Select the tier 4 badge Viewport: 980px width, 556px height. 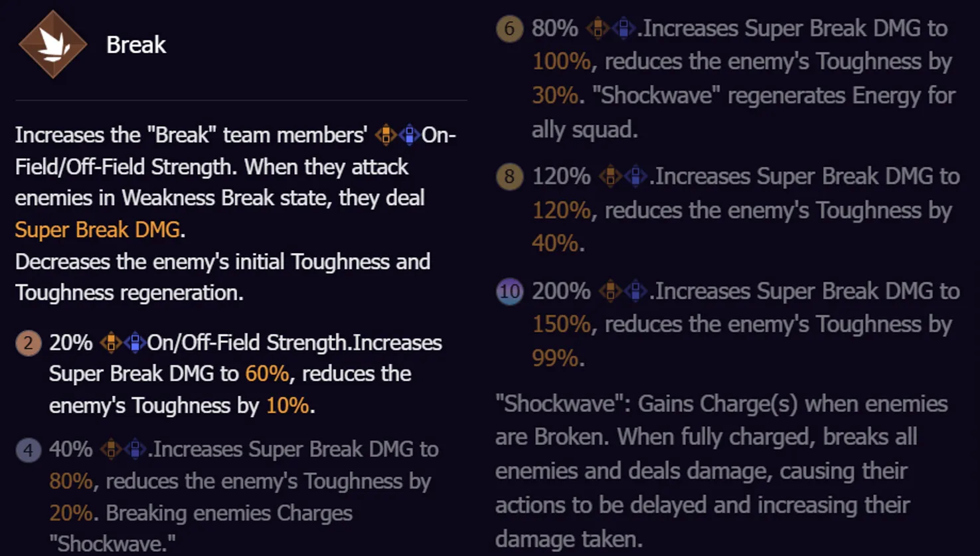pyautogui.click(x=28, y=450)
